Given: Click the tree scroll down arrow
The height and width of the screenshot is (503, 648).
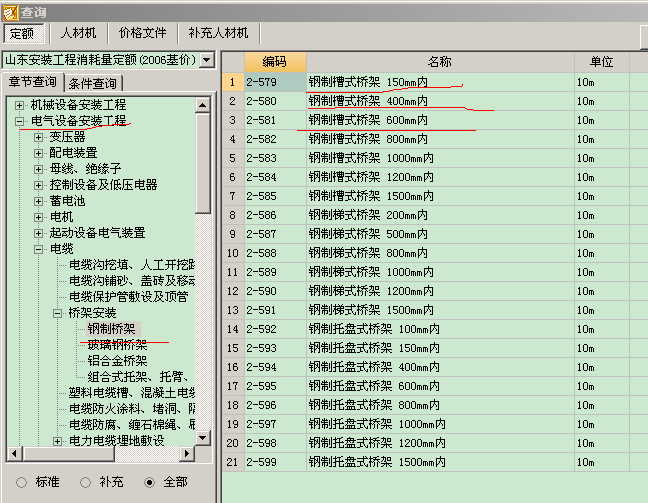Looking at the screenshot, I should pyautogui.click(x=202, y=438).
